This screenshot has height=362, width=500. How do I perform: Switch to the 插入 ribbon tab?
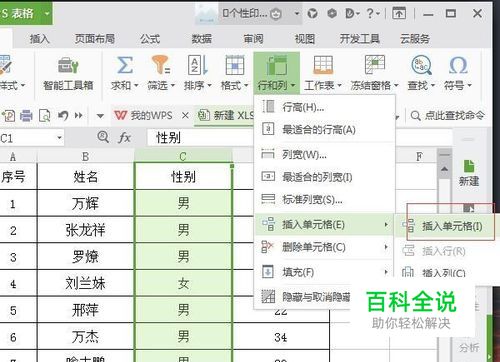40,39
